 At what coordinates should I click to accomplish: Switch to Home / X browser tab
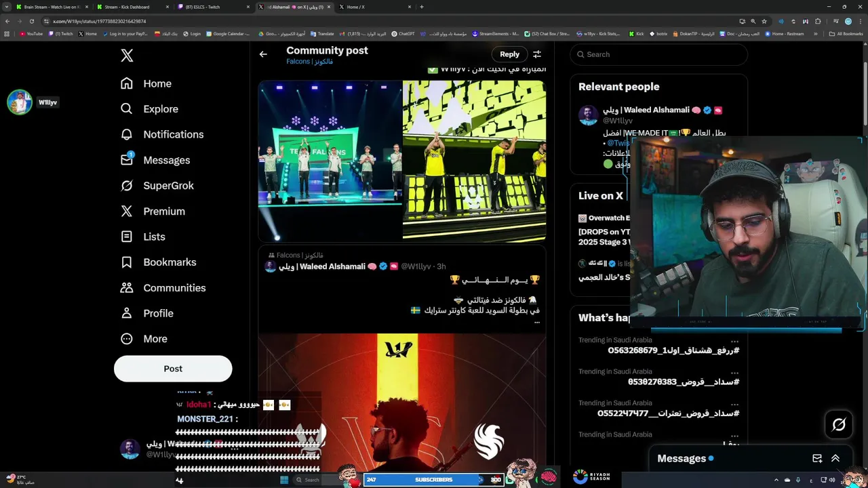(374, 7)
